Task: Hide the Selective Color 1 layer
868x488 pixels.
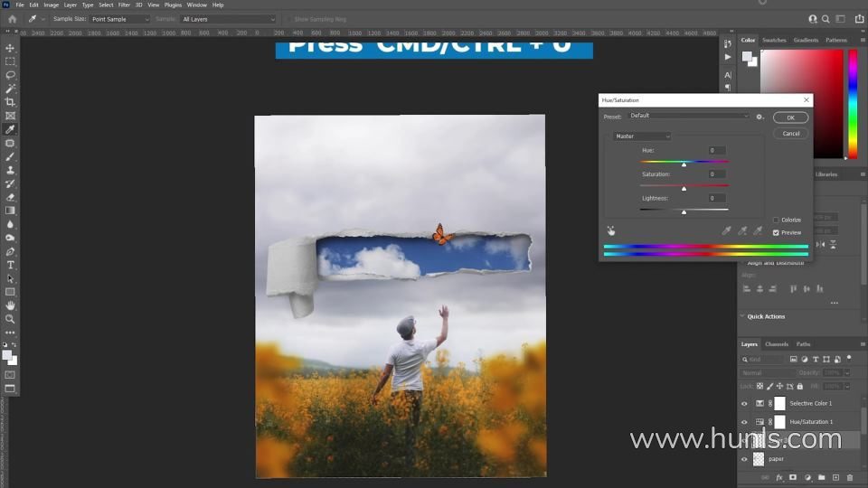Action: [744, 403]
